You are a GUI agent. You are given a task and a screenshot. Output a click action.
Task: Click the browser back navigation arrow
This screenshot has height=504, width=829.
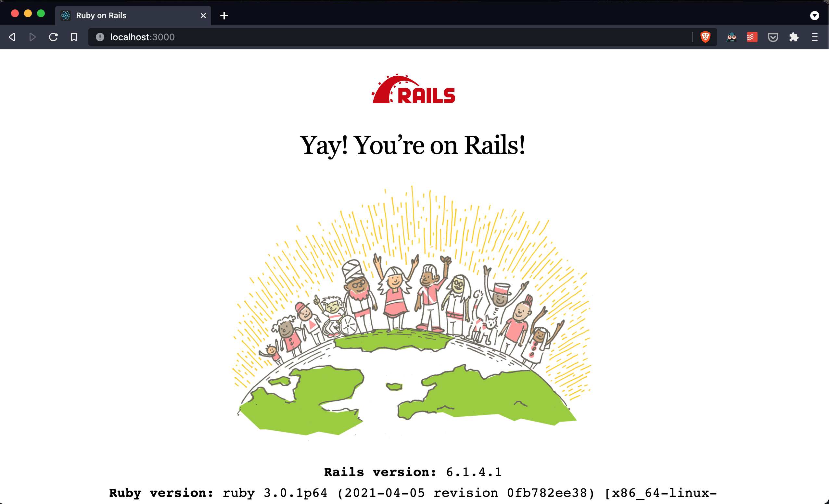click(11, 37)
